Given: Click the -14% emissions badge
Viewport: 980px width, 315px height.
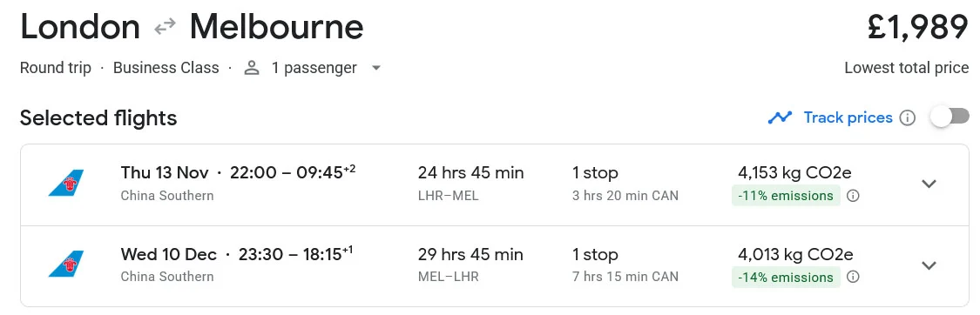Looking at the screenshot, I should [786, 277].
